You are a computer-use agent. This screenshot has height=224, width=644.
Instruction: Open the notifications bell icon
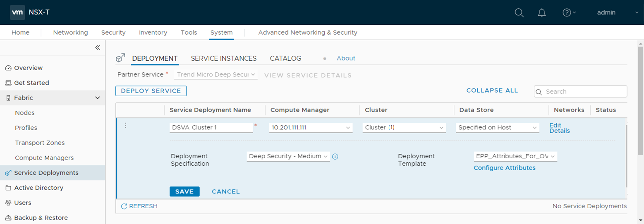(x=542, y=12)
